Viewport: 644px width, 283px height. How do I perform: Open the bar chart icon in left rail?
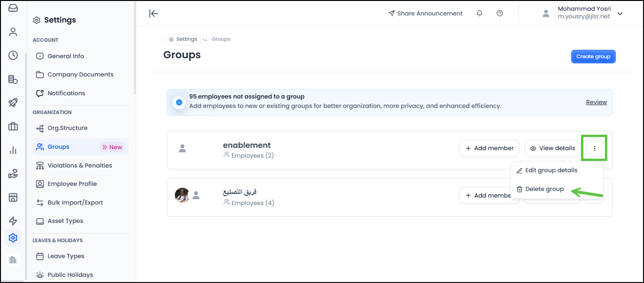[13, 150]
